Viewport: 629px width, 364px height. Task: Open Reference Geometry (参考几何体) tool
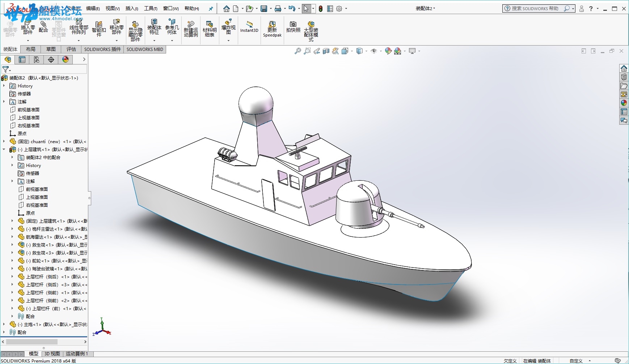tap(172, 28)
